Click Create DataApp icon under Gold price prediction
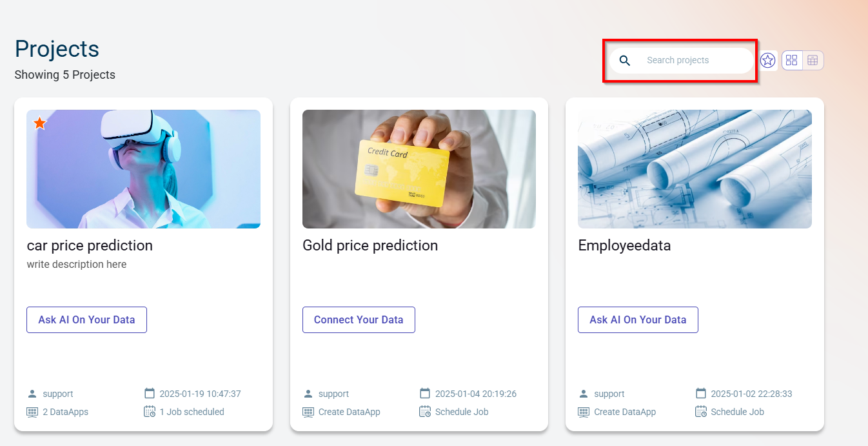 click(308, 412)
